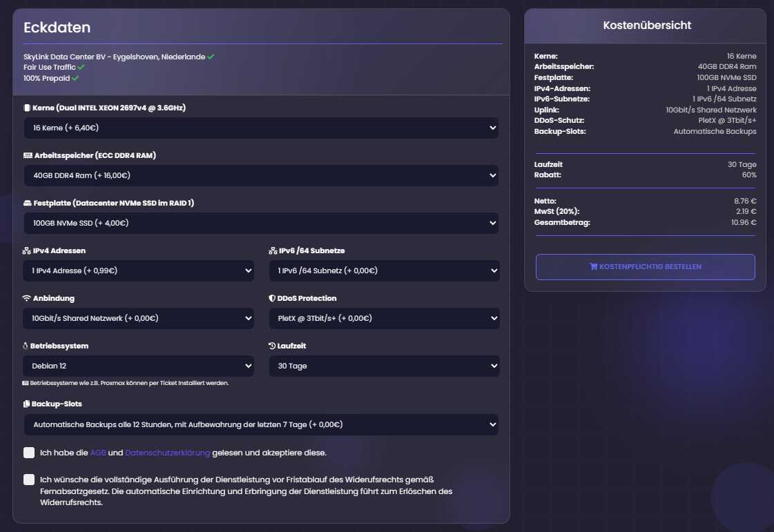Open the Betriebssystem dropdown showing Debian 12
774x532 pixels.
[x=138, y=366]
